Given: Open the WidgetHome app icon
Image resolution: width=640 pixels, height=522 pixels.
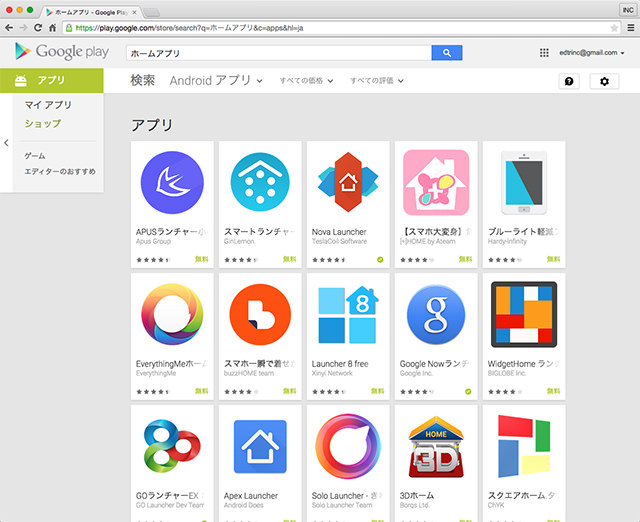Looking at the screenshot, I should click(x=524, y=314).
